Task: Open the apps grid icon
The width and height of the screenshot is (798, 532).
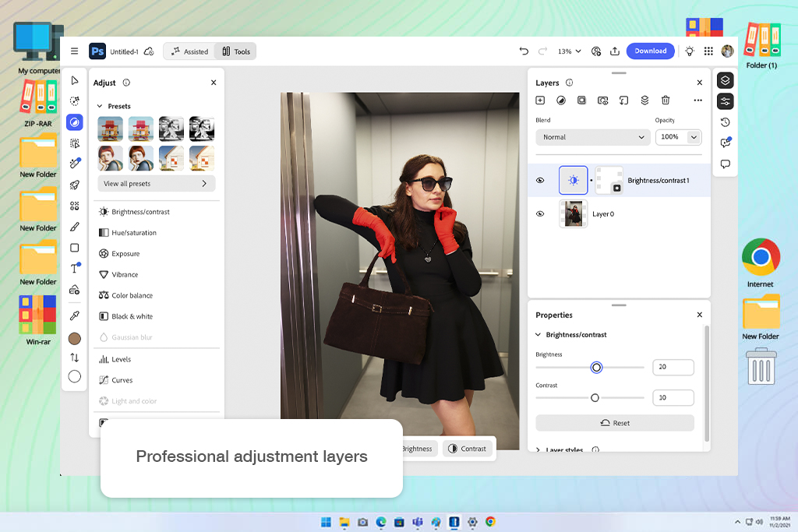Action: tap(708, 51)
